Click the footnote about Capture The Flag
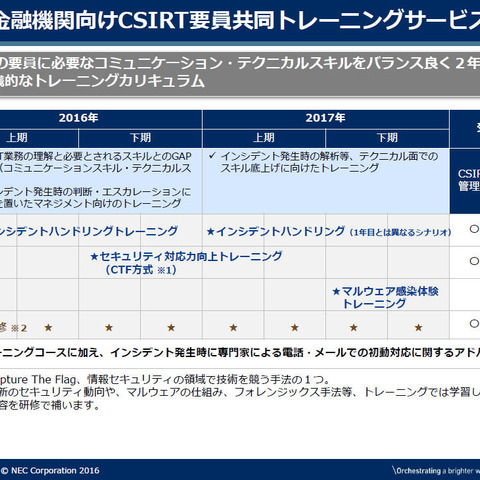The height and width of the screenshot is (480, 480). (x=165, y=379)
